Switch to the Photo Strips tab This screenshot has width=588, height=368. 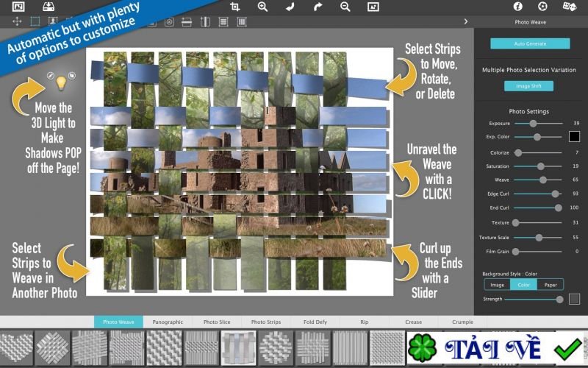266,322
